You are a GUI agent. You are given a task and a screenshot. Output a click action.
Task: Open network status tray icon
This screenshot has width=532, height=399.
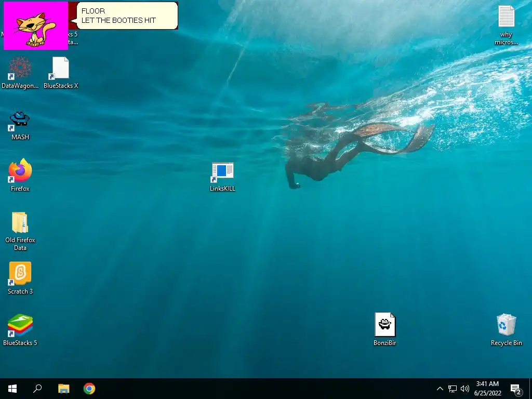pyautogui.click(x=453, y=389)
